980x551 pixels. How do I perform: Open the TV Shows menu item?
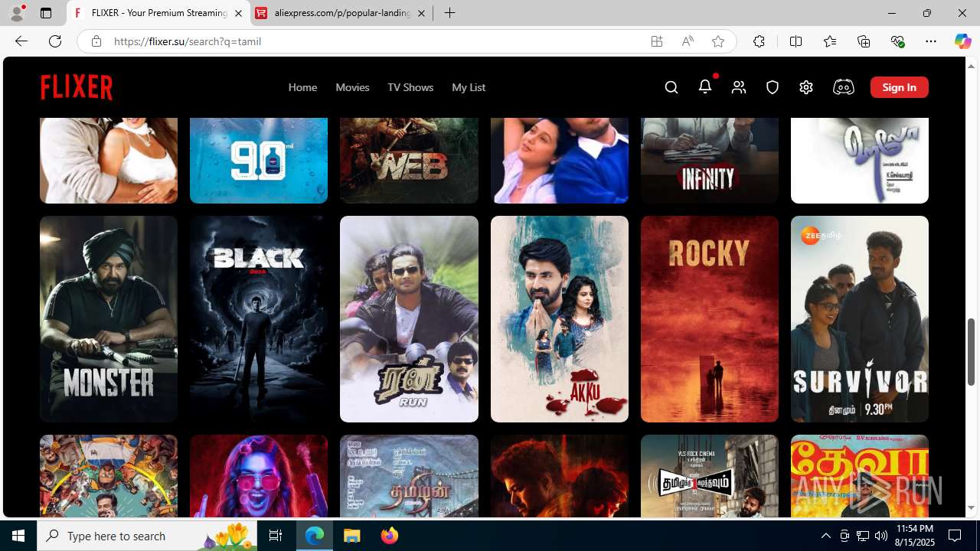click(x=410, y=87)
